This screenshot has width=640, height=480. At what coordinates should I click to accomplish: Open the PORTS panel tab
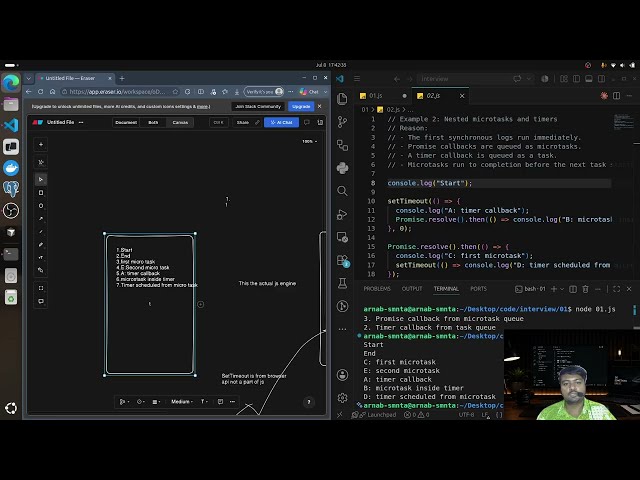(x=478, y=289)
